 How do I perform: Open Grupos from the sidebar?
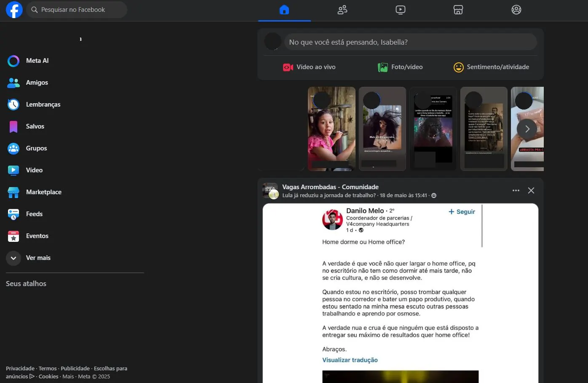(36, 148)
